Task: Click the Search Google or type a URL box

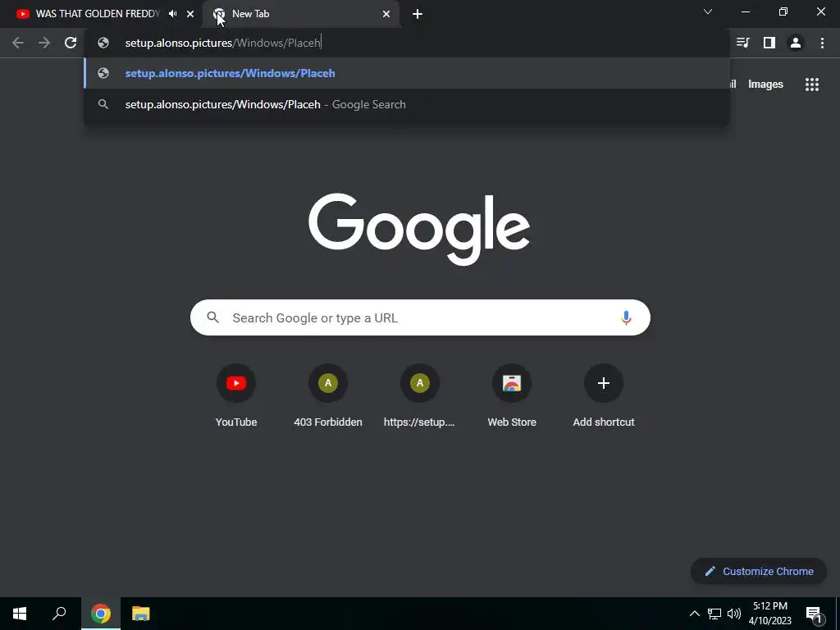Action: pos(420,317)
